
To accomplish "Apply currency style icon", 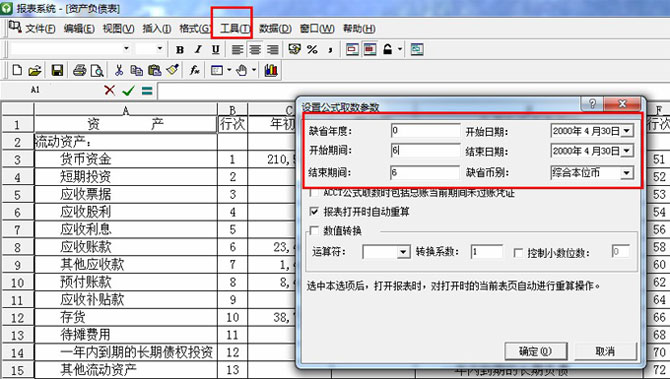I will [294, 50].
